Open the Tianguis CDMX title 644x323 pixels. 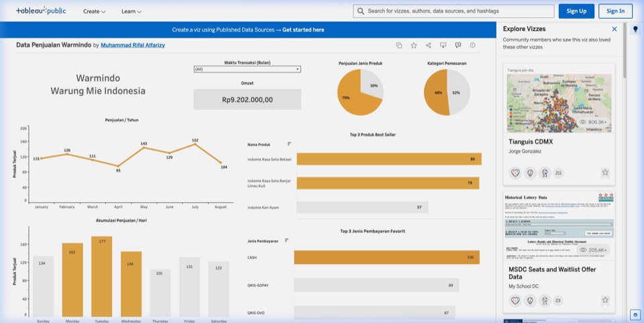pos(531,142)
